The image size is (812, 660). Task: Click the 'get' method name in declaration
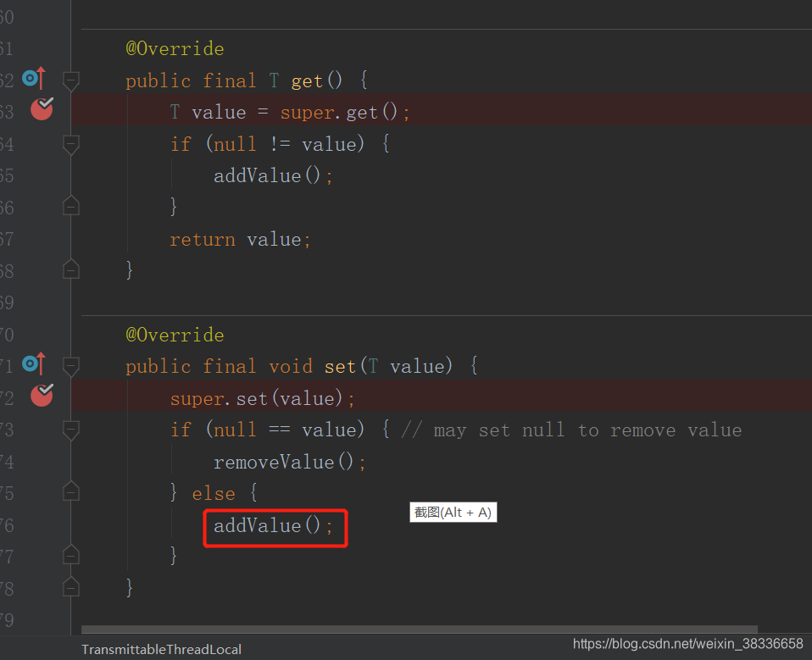coord(307,81)
